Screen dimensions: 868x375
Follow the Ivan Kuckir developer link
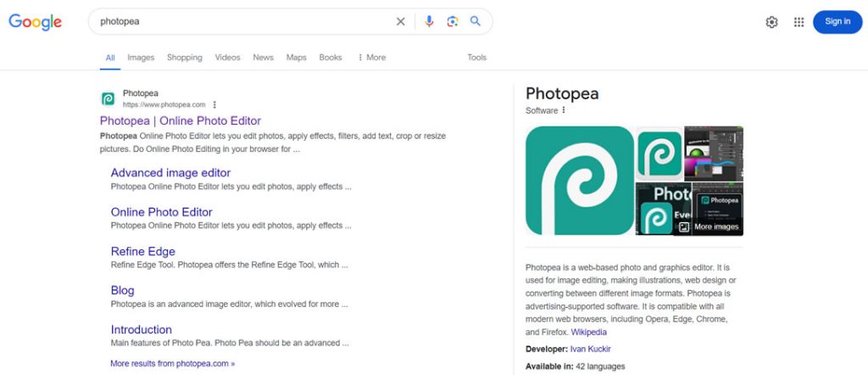click(590, 349)
